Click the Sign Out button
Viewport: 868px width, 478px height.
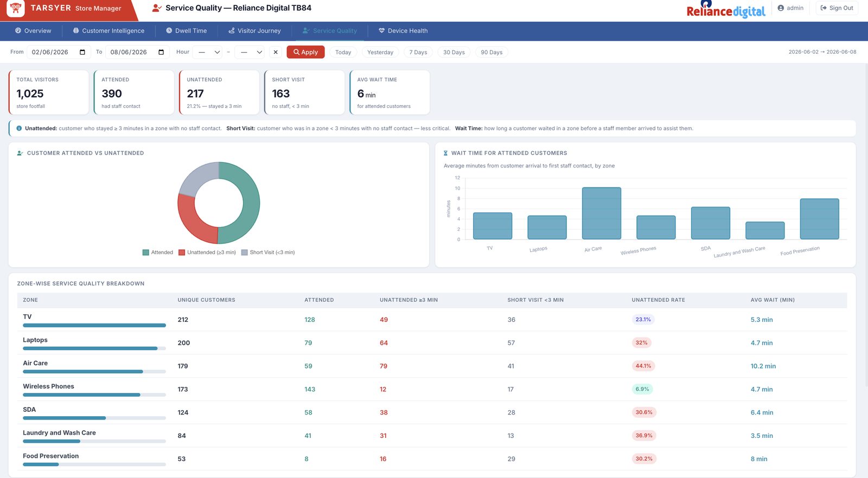[837, 8]
